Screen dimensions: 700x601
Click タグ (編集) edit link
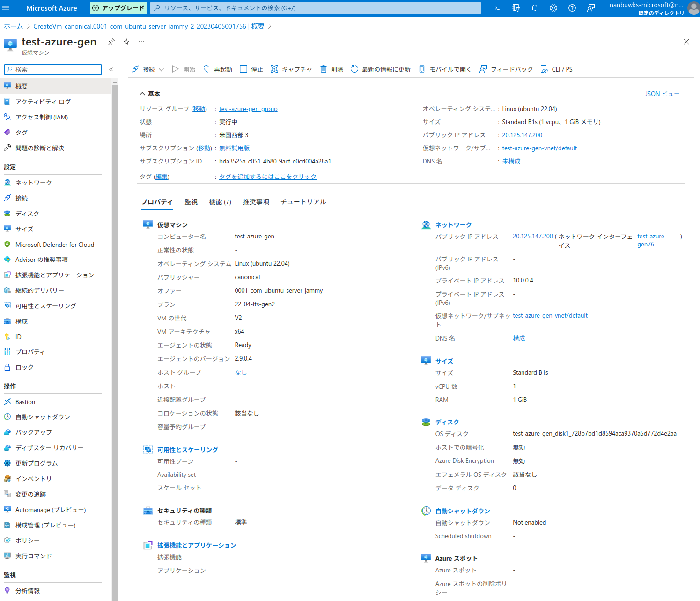[162, 177]
